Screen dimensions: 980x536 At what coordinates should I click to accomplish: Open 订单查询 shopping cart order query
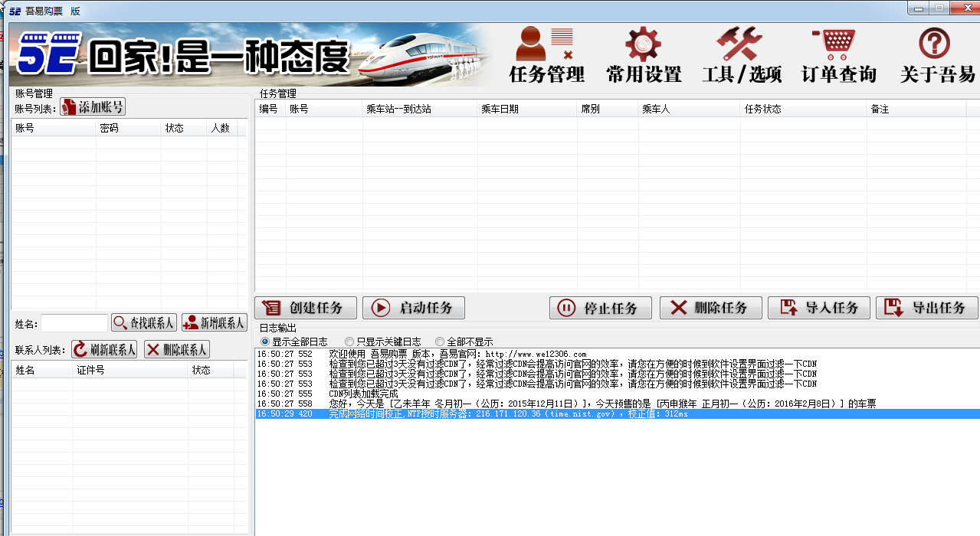(838, 54)
